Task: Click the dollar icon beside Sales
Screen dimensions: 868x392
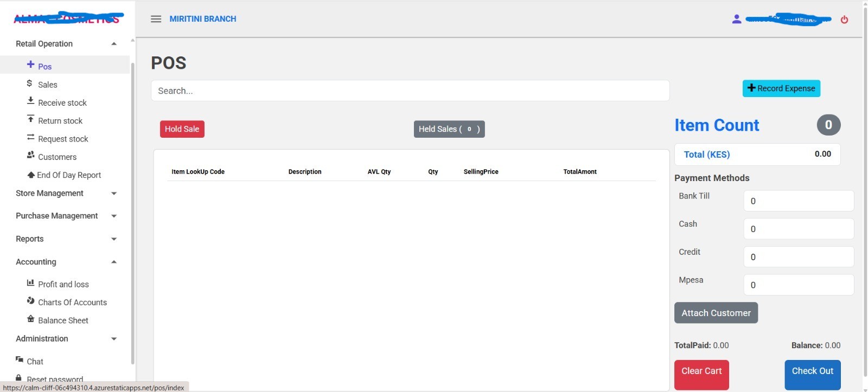Action: tap(29, 83)
